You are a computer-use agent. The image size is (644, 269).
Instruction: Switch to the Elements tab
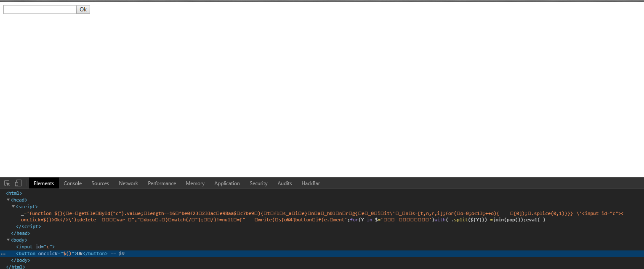(44, 183)
